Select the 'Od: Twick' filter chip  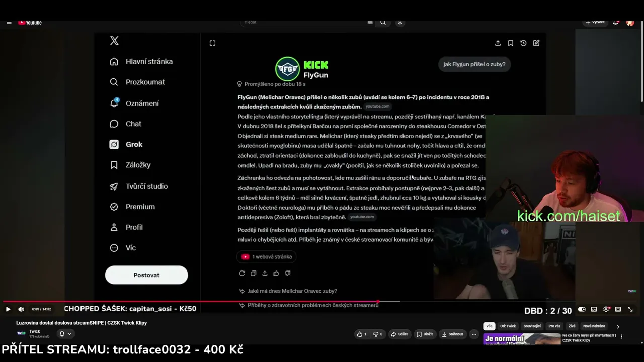(x=508, y=326)
